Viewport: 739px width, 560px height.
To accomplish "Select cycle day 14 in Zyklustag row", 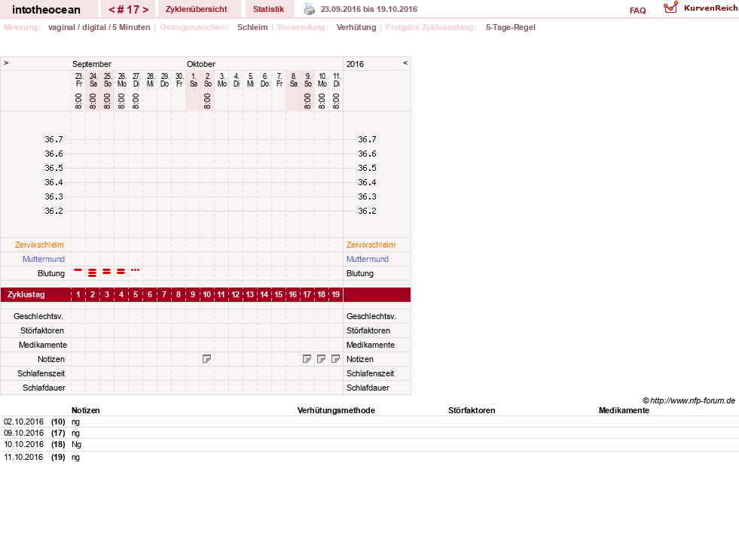I will point(264,294).
